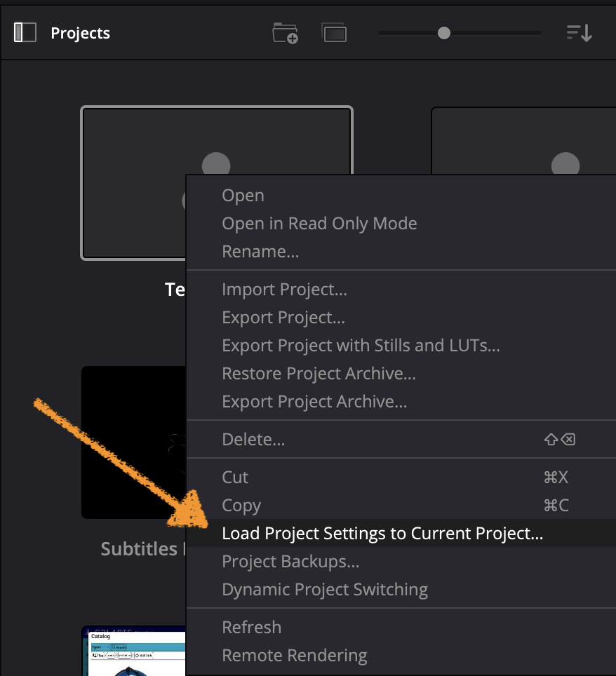616x676 pixels.
Task: Choose Export Project Archive...
Action: 314,402
